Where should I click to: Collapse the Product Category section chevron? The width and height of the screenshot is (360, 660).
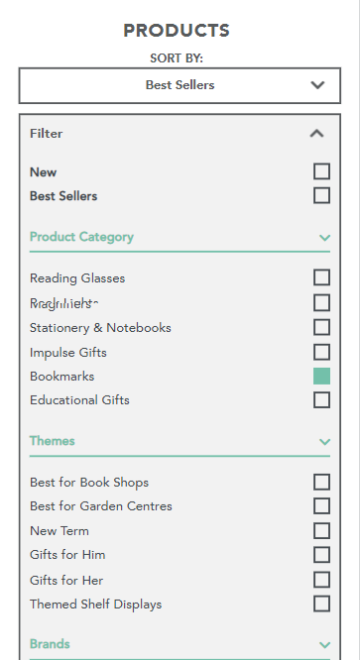point(325,237)
